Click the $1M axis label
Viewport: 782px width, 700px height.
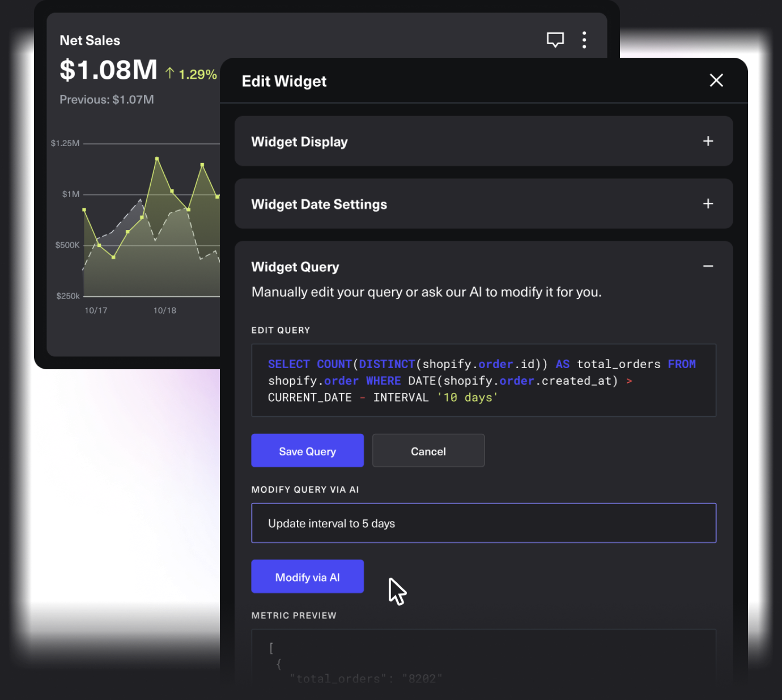tap(71, 194)
